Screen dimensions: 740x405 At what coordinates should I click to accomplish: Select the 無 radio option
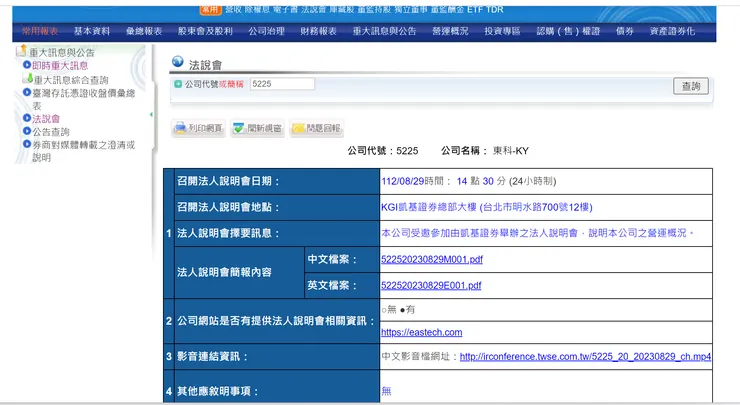(384, 310)
